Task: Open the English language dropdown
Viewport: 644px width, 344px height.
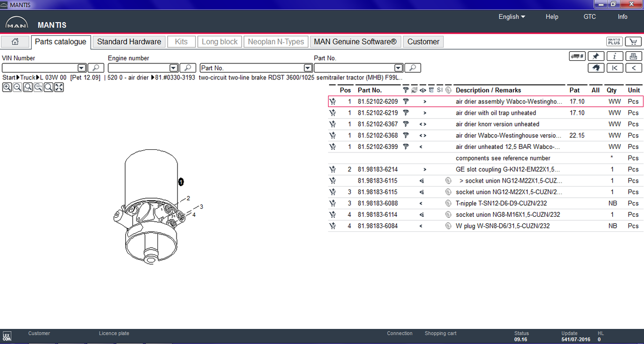Action: (x=512, y=17)
